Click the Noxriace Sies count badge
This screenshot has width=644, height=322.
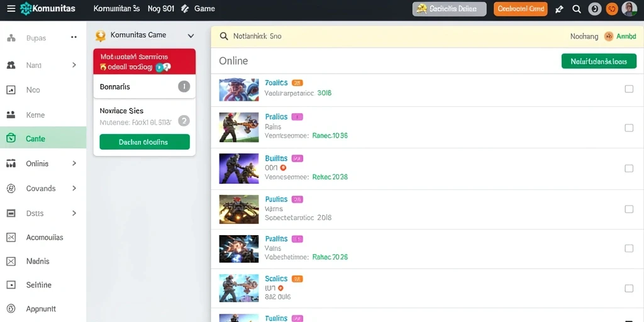tap(184, 121)
